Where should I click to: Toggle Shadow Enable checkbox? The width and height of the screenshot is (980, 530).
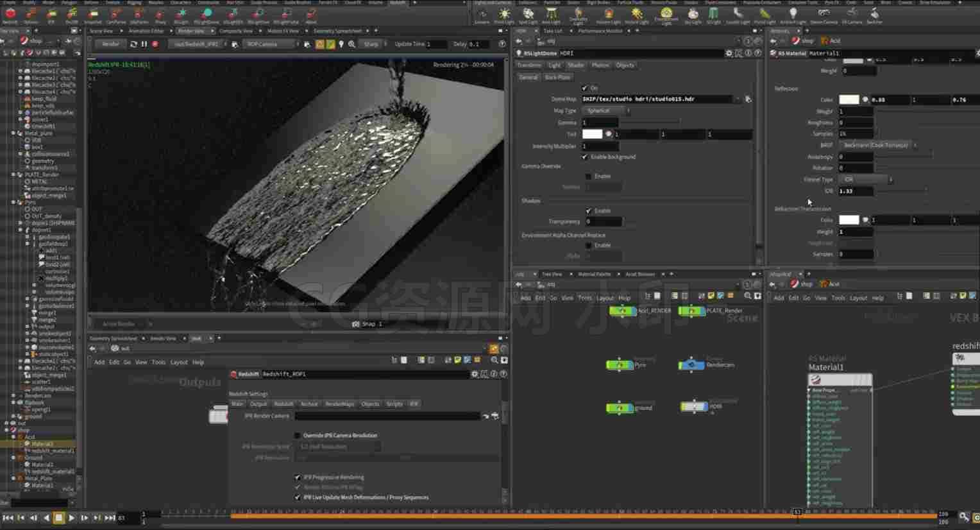tap(588, 211)
